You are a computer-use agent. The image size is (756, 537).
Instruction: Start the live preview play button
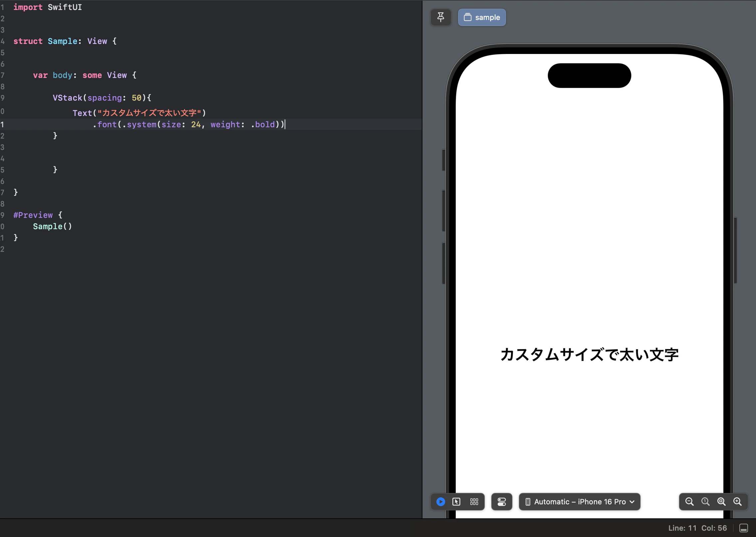(440, 502)
